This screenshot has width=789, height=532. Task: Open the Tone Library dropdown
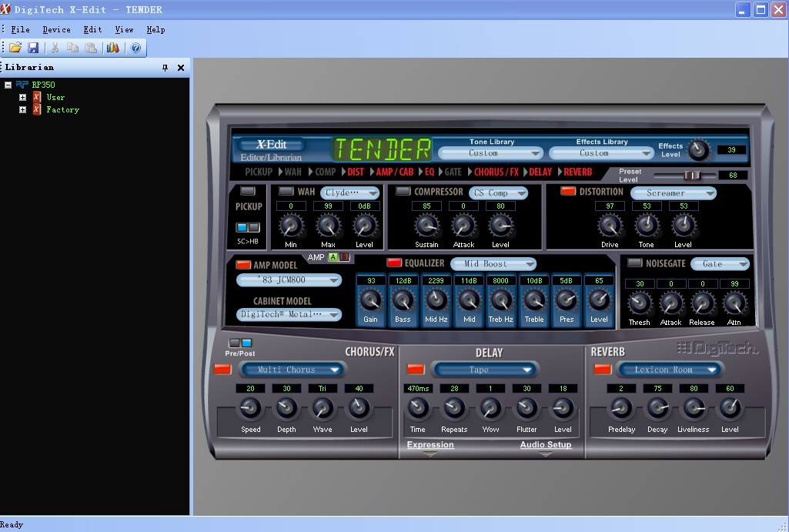(490, 153)
